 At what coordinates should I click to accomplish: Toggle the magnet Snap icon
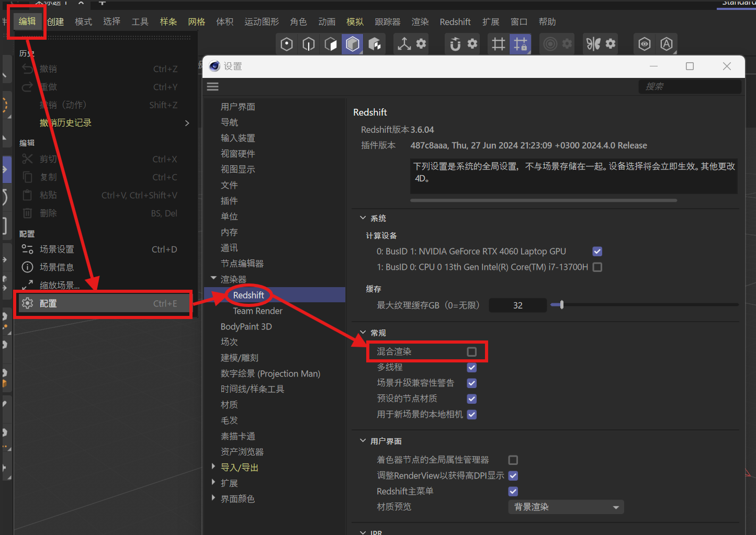click(455, 44)
